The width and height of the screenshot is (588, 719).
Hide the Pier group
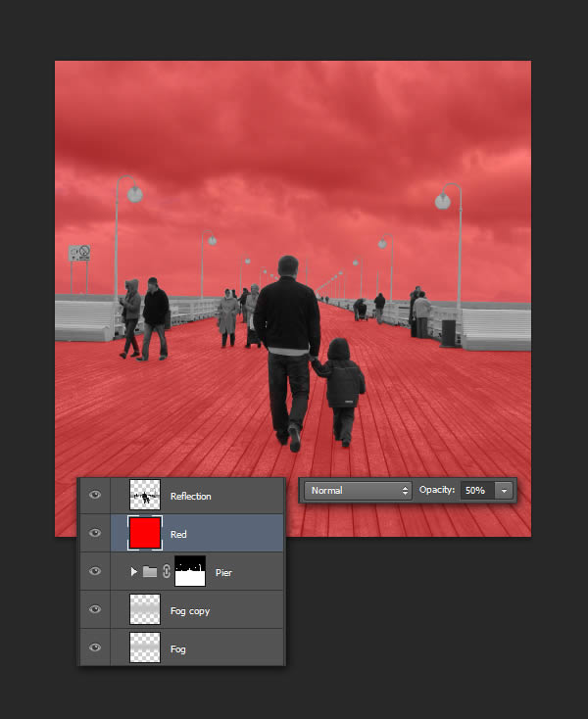[95, 571]
